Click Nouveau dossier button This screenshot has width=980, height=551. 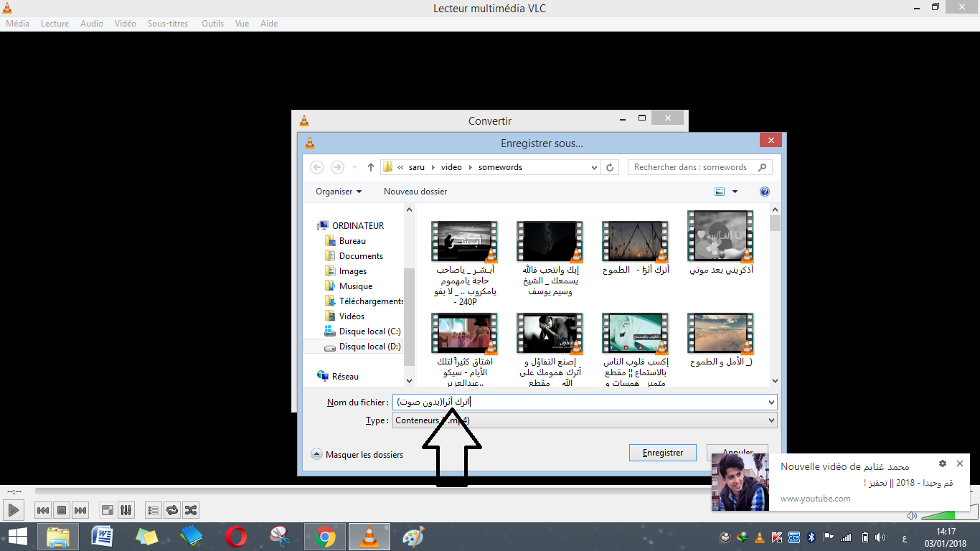coord(415,192)
